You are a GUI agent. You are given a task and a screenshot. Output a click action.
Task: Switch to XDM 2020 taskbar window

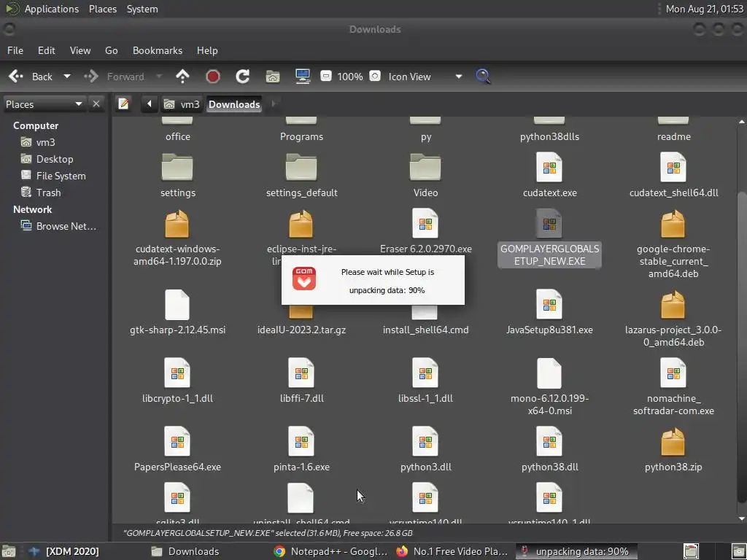pos(64,551)
